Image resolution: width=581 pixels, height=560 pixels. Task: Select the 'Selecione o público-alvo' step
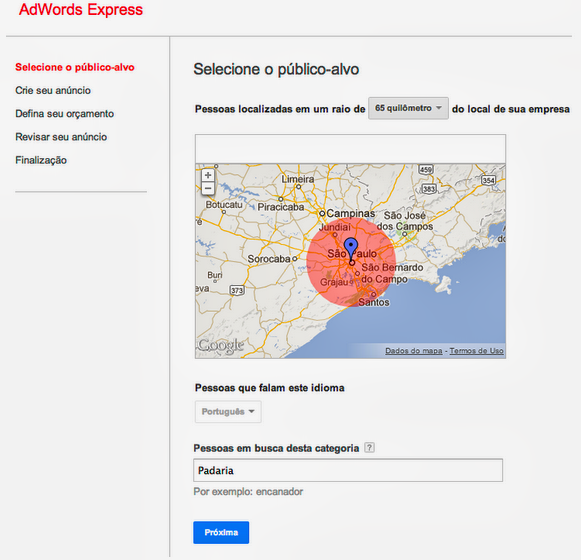pos(75,67)
